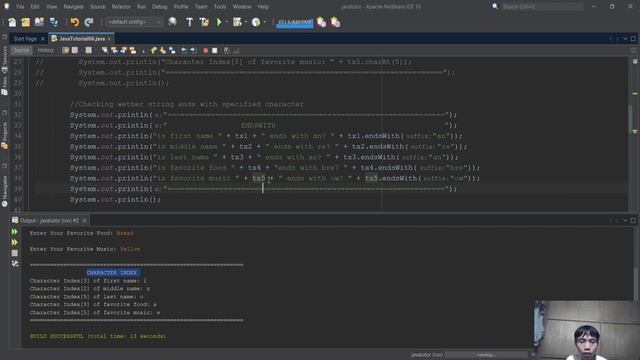Open the View menu
Image resolution: width=640 pixels, height=360 pixels.
tap(51, 7)
